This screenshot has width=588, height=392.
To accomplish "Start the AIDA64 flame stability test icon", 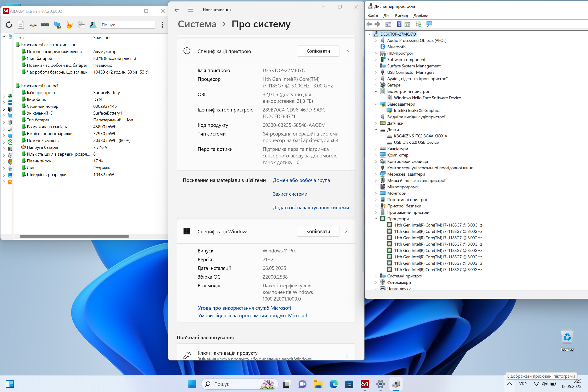I will (x=69, y=25).
